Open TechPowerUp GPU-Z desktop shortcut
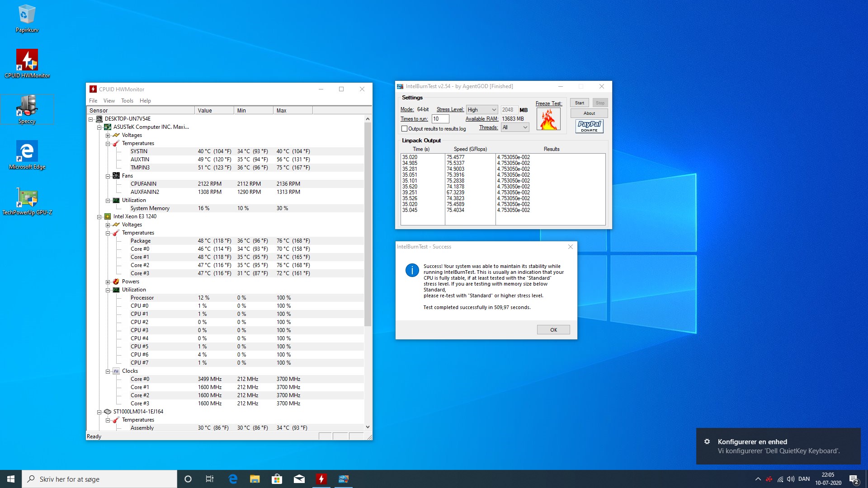Image resolution: width=868 pixels, height=488 pixels. coord(27,201)
